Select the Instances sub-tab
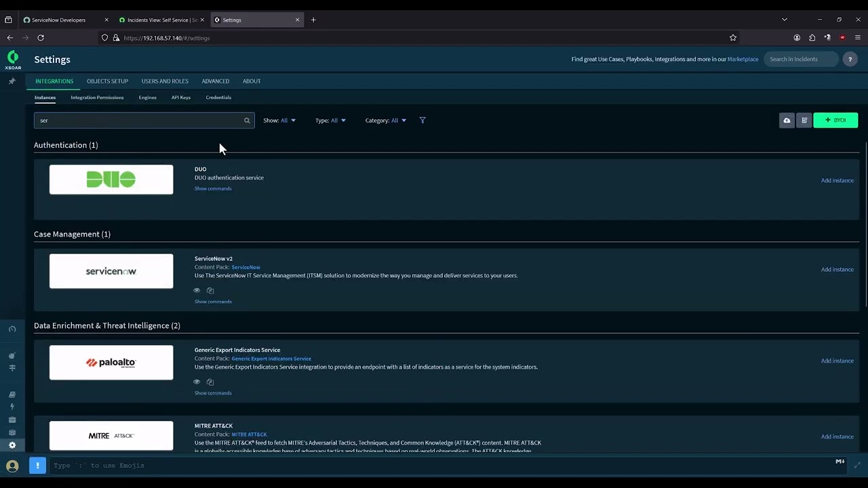Viewport: 868px width, 488px height. click(45, 98)
